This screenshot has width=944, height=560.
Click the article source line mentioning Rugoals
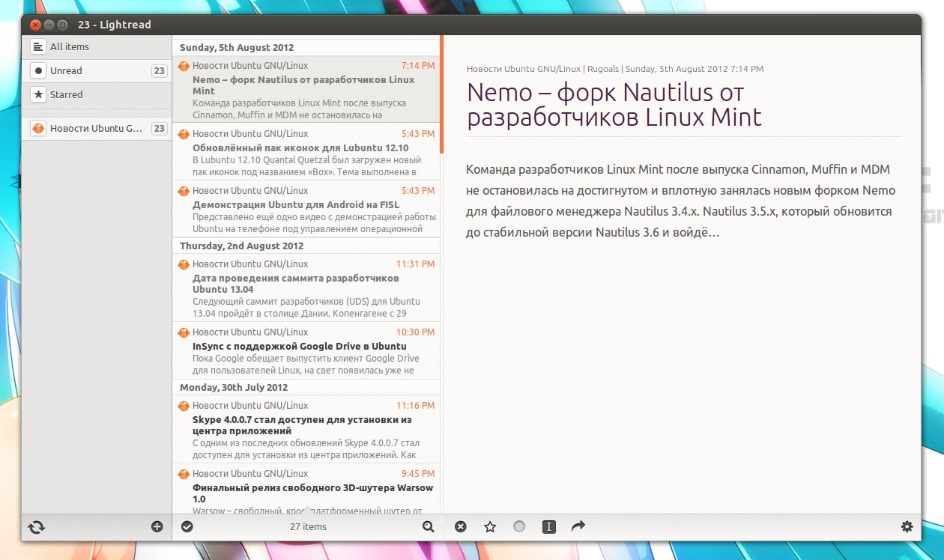[614, 69]
